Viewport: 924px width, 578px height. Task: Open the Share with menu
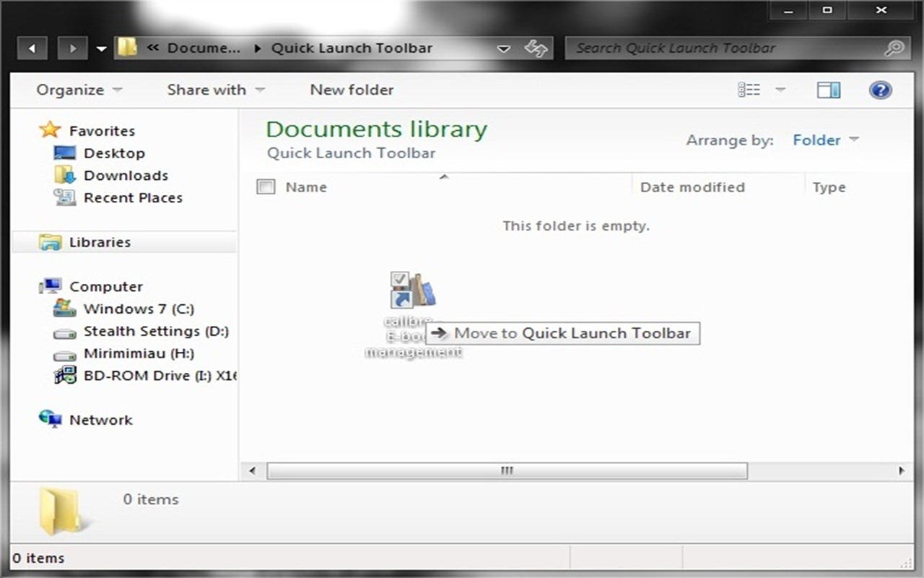click(x=216, y=90)
